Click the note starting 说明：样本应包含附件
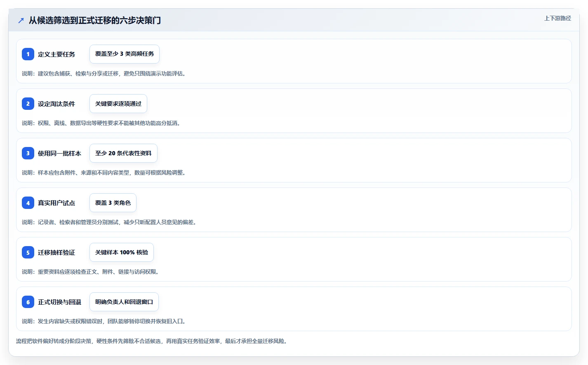Viewport: 588px width, 365px height. [104, 173]
